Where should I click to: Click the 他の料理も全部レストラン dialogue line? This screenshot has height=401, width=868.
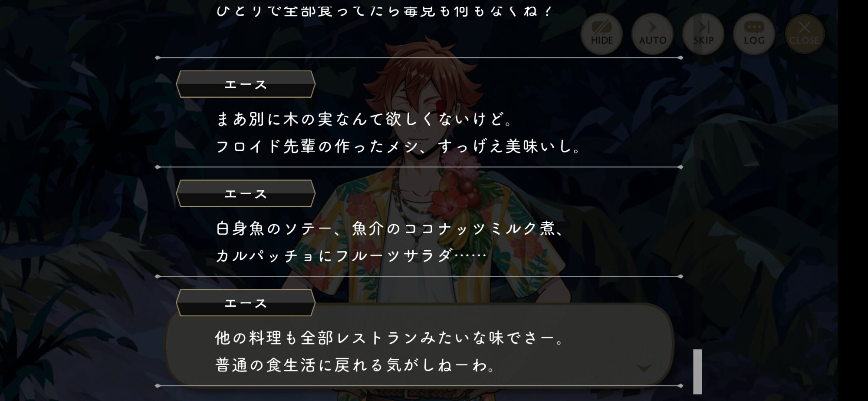pyautogui.click(x=389, y=338)
